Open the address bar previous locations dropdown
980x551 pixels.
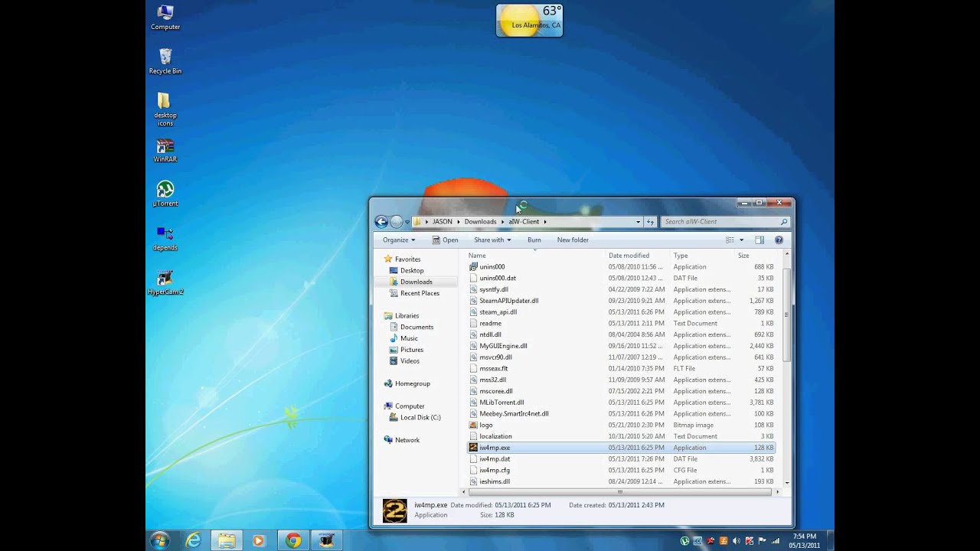[x=638, y=222]
